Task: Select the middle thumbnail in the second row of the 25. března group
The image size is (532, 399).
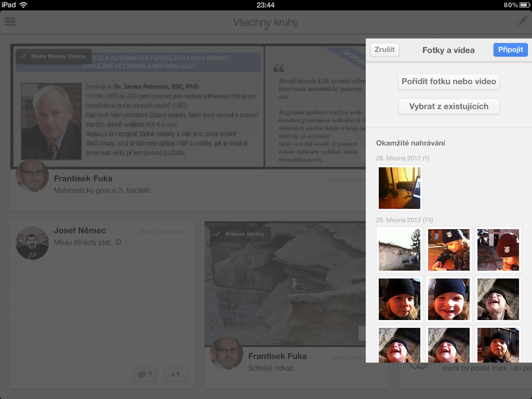Action: [449, 299]
